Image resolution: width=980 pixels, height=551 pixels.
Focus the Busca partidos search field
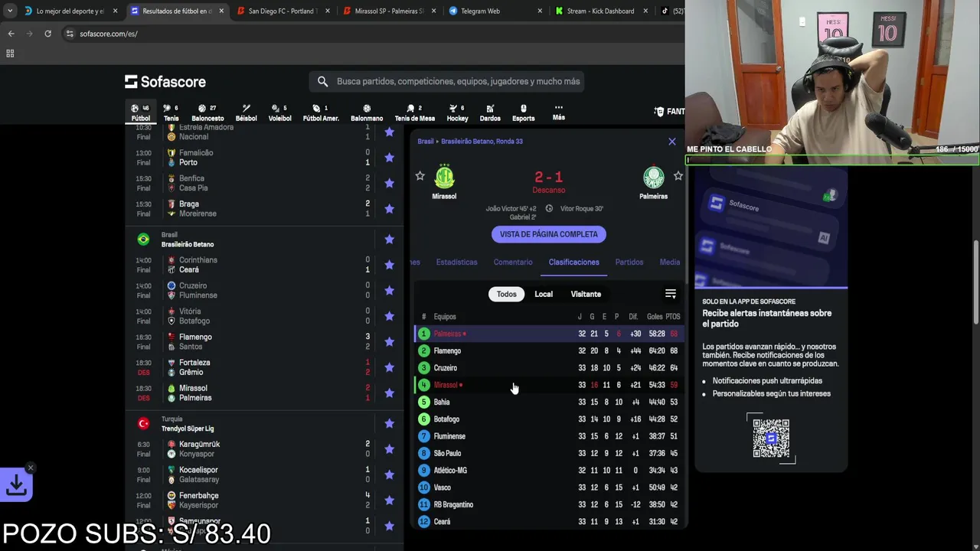(x=447, y=81)
